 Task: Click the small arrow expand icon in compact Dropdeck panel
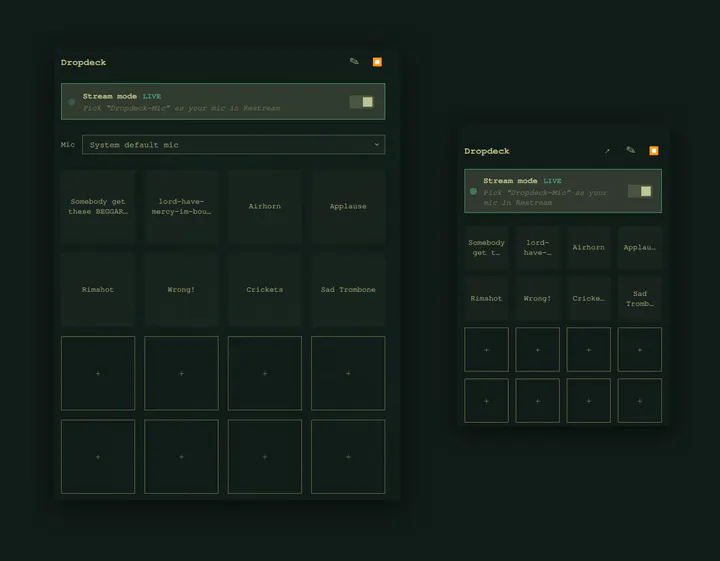click(608, 151)
